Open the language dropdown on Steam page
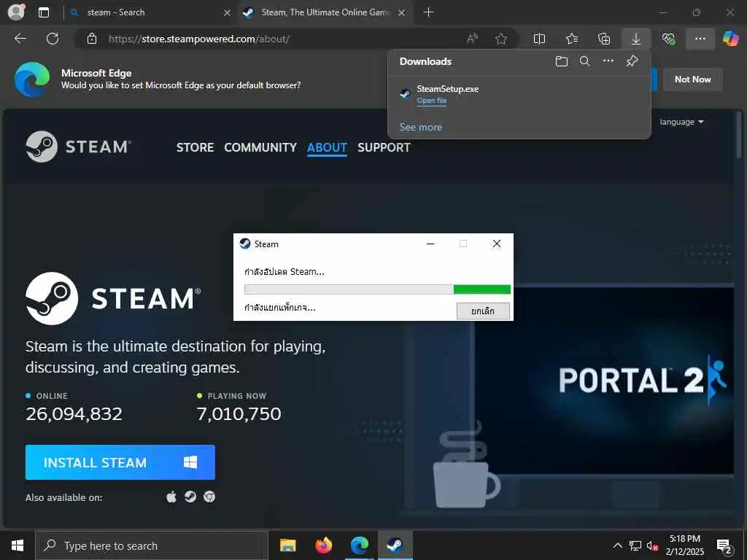The width and height of the screenshot is (747, 560). point(682,122)
